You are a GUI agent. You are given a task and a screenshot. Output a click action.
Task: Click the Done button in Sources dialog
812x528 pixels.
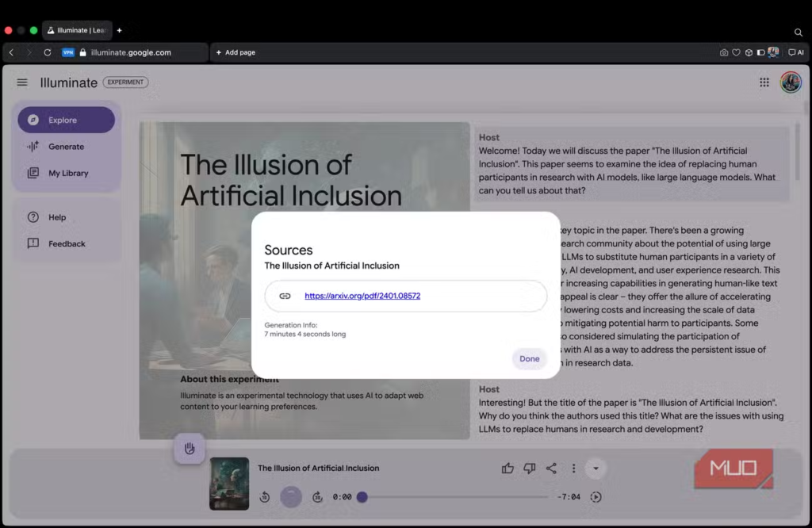[529, 358]
